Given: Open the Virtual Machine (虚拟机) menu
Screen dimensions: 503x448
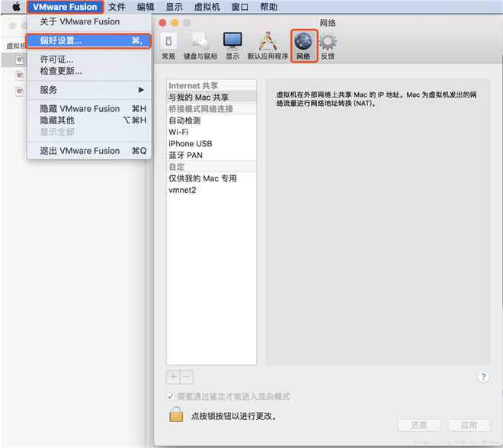Looking at the screenshot, I should pos(207,7).
